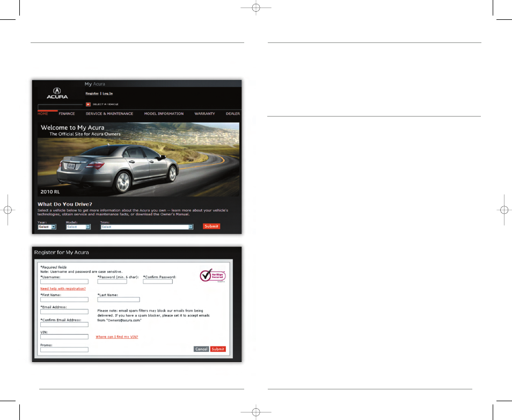Open the Register link in the header

click(x=92, y=93)
